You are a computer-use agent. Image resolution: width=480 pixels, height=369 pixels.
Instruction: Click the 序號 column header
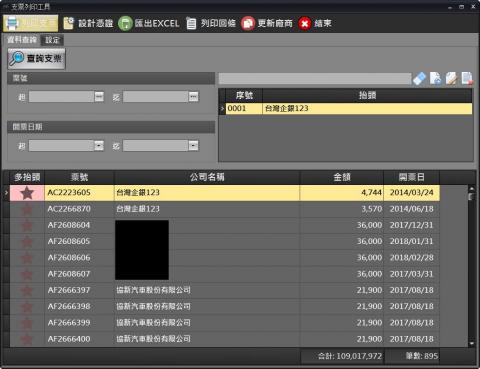(244, 95)
